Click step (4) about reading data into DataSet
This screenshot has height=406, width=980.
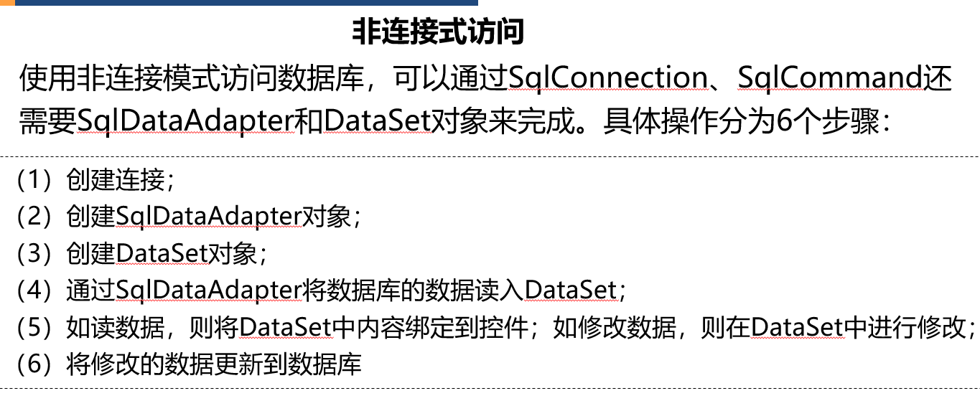(x=321, y=290)
